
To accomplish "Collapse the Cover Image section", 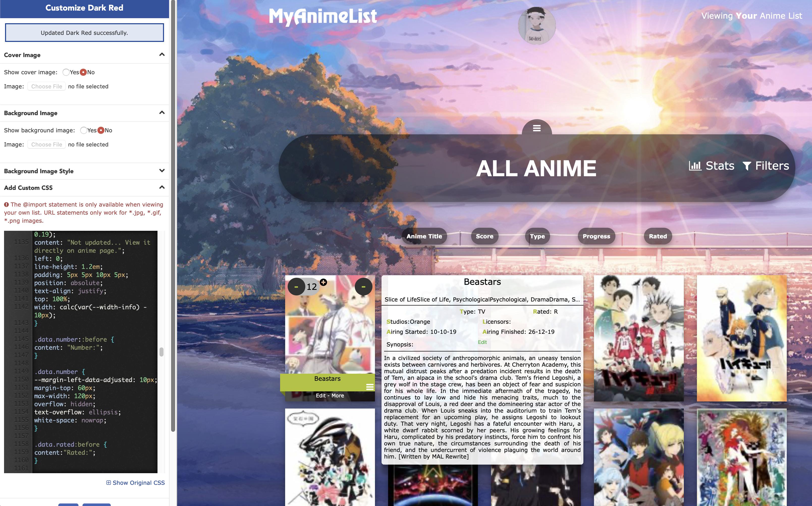I will [162, 55].
